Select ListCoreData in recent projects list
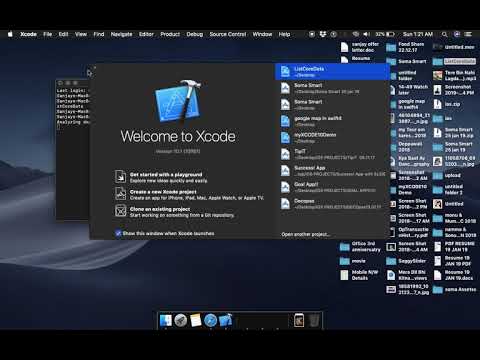This screenshot has width=480, height=360. (x=332, y=72)
